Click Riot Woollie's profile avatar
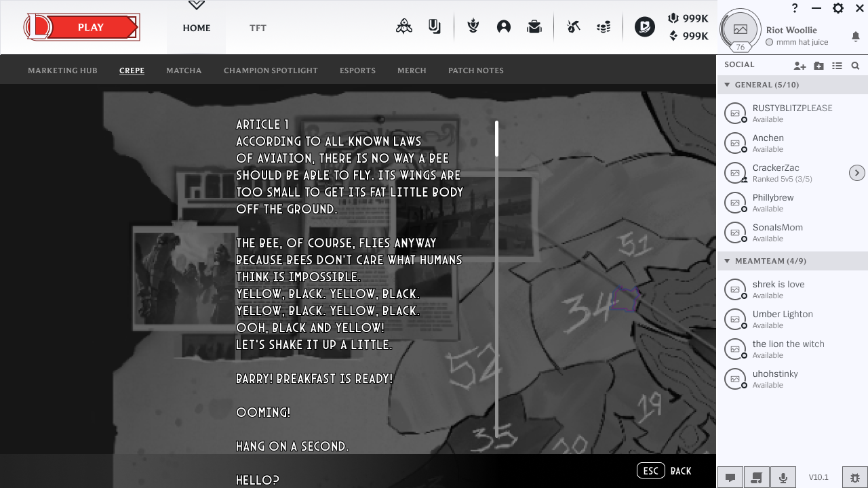 741,30
